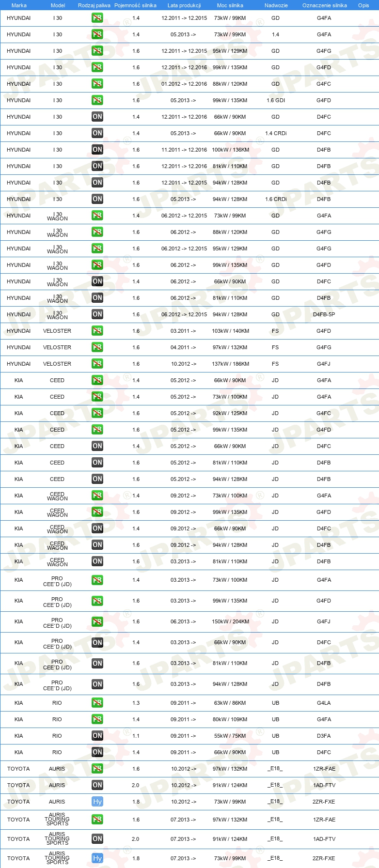Image resolution: width=379 pixels, height=868 pixels.
Task: Click the 01.2012 -> 12.2016 date cell
Action: tap(184, 84)
